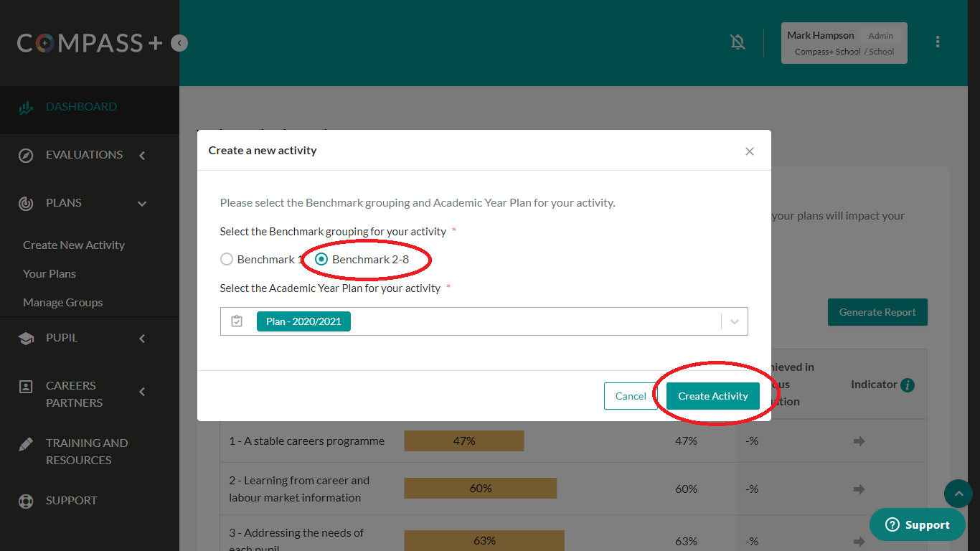Open the three-dot options menu
The height and width of the screenshot is (551, 980).
click(x=937, y=42)
